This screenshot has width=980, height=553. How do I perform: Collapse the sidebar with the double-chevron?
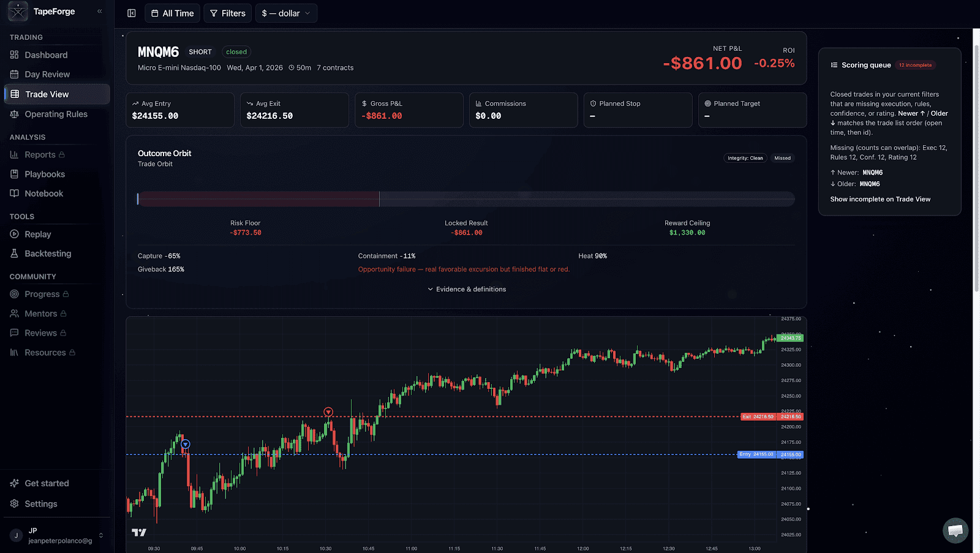[100, 11]
